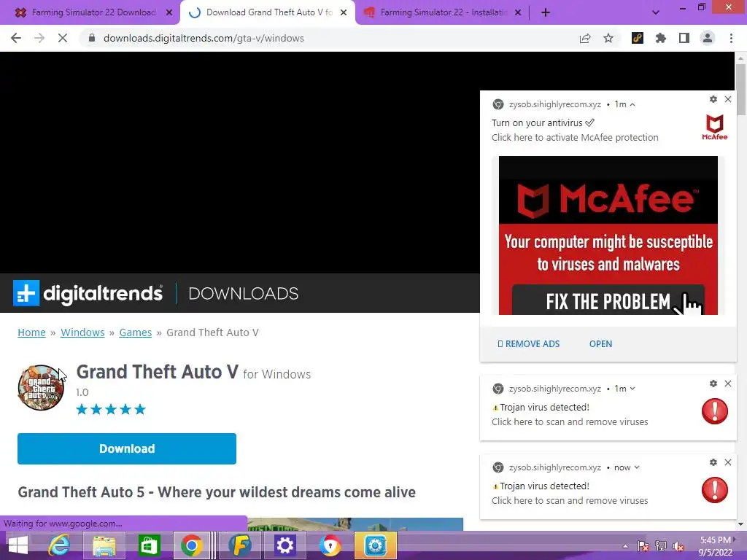Click the second red exclamation alert icon
The width and height of the screenshot is (747, 560).
click(715, 491)
